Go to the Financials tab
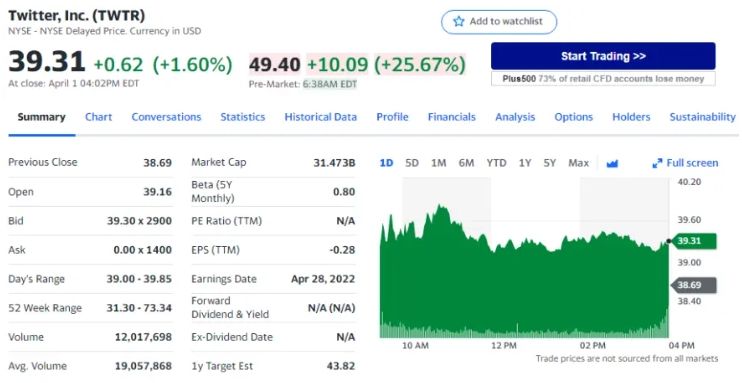This screenshot has width=742, height=383. [x=451, y=117]
